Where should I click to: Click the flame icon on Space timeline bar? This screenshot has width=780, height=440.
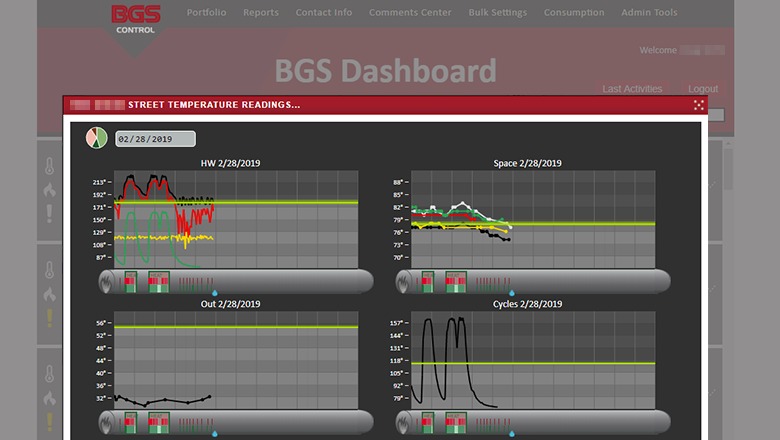(402, 282)
